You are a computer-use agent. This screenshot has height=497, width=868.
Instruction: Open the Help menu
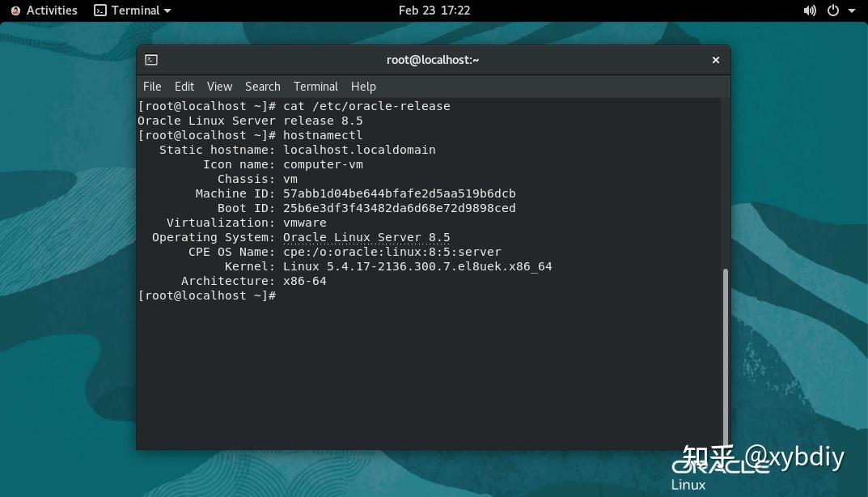click(363, 86)
